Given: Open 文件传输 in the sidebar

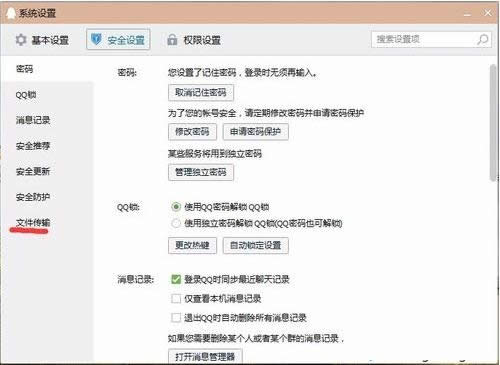Looking at the screenshot, I should click(33, 222).
